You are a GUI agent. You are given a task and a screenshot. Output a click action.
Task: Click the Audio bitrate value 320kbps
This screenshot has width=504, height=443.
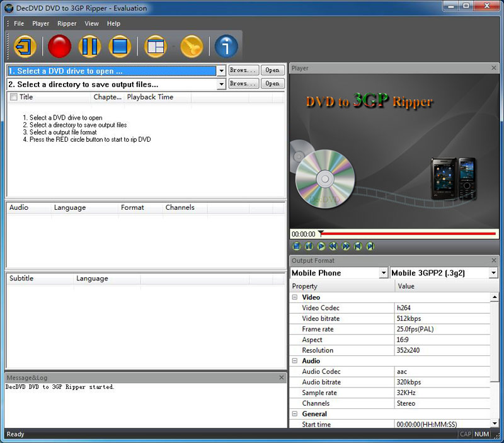click(x=442, y=383)
